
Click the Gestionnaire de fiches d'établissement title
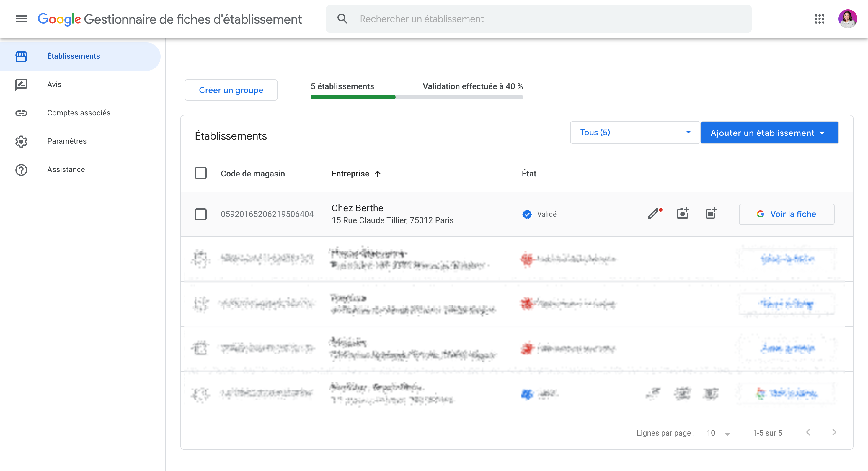point(193,19)
